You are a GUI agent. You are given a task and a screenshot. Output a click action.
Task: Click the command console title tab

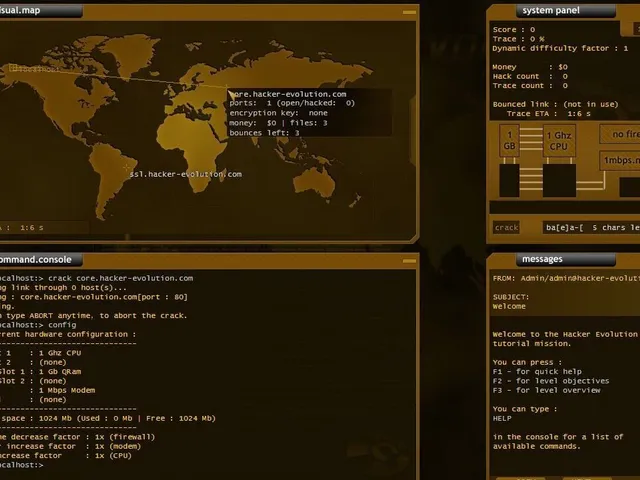40,260
